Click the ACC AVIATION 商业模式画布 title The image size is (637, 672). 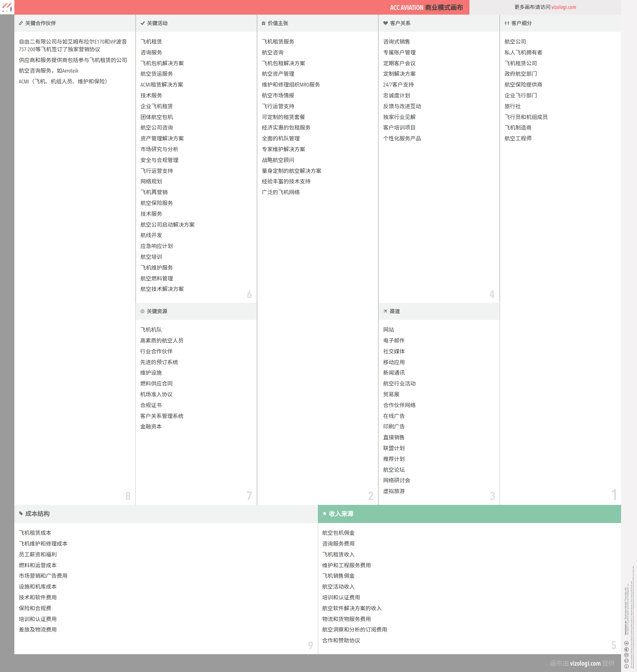(x=426, y=7)
